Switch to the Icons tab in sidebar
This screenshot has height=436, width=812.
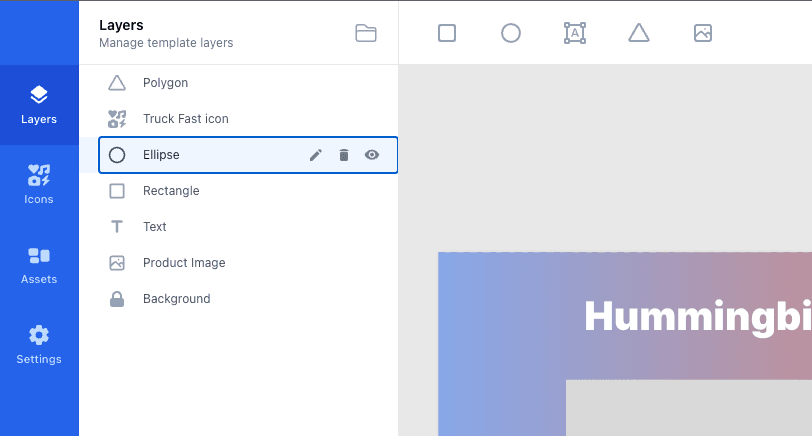[x=39, y=185]
